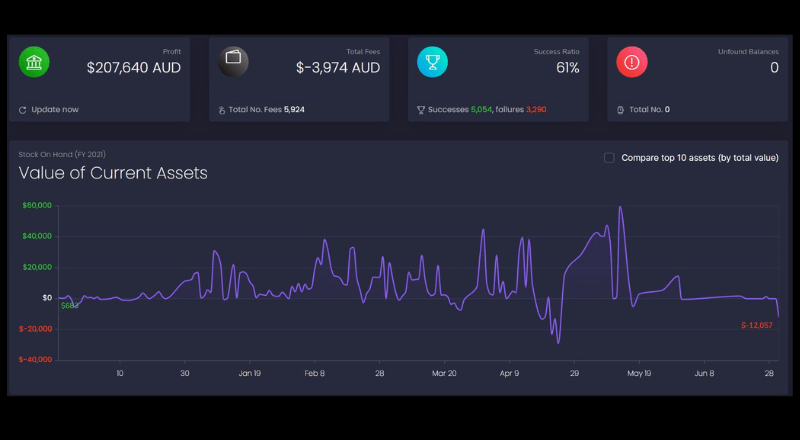The height and width of the screenshot is (440, 800).
Task: Click the $207,640 AUD profit value
Action: 134,68
